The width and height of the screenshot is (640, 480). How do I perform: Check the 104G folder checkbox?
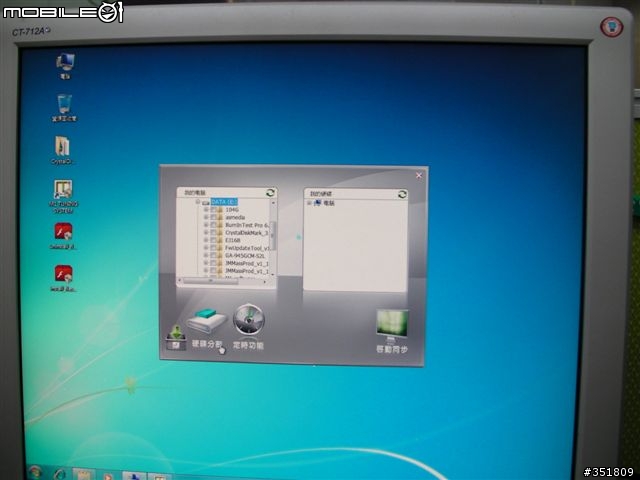[x=213, y=210]
